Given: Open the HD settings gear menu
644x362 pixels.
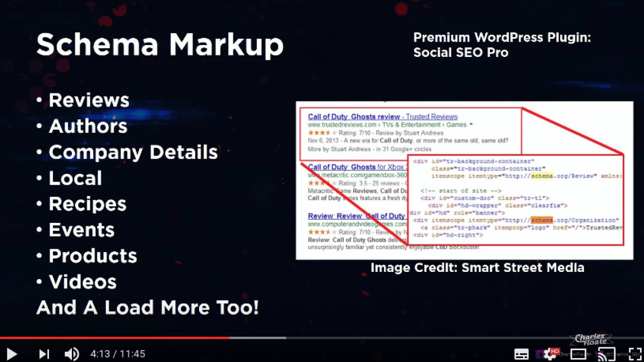Looking at the screenshot, I should (x=548, y=354).
